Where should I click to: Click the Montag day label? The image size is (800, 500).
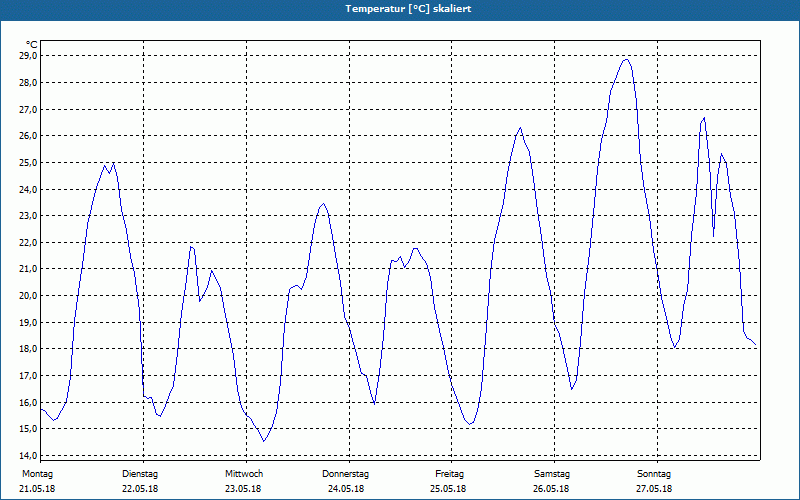[x=37, y=474]
